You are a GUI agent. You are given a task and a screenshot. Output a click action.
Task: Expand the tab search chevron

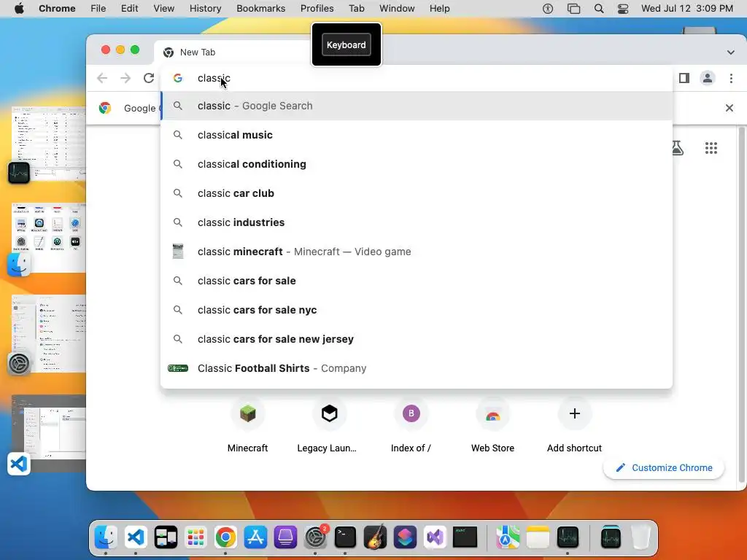[x=730, y=52]
